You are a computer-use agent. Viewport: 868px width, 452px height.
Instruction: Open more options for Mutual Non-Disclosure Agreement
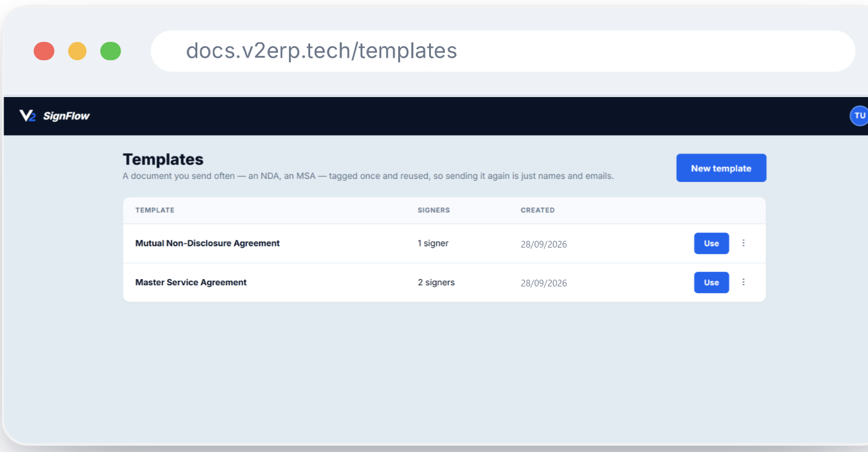[x=744, y=243]
